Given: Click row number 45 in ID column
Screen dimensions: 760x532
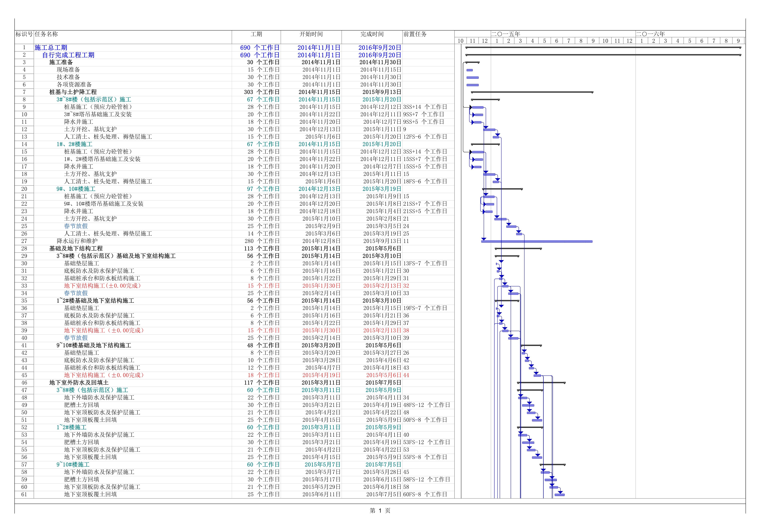Looking at the screenshot, I should tap(24, 375).
